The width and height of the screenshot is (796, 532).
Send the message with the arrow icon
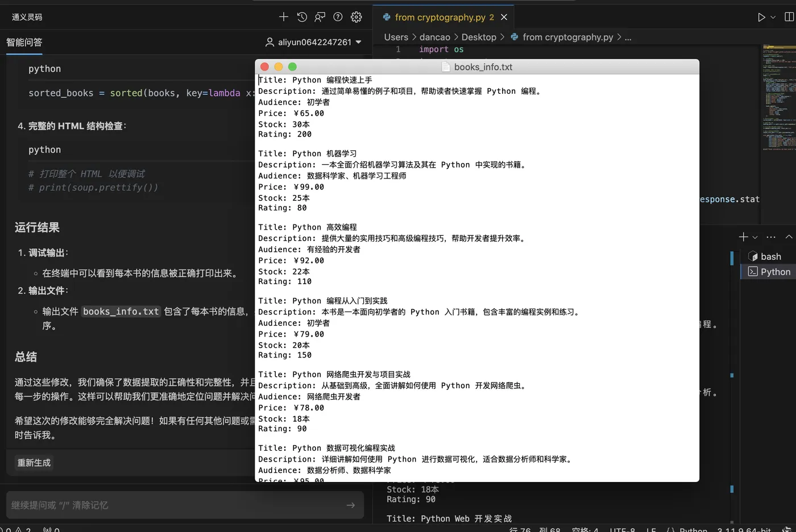coord(350,505)
